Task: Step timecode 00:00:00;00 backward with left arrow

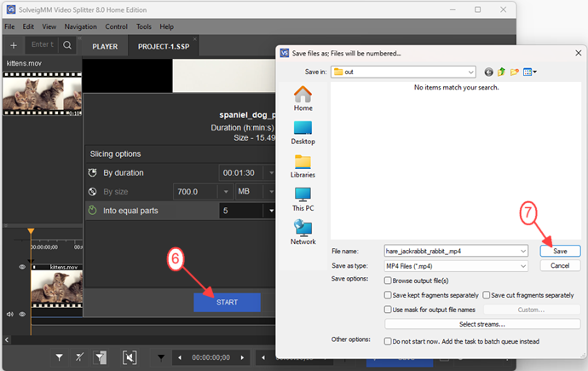Action: [180, 357]
